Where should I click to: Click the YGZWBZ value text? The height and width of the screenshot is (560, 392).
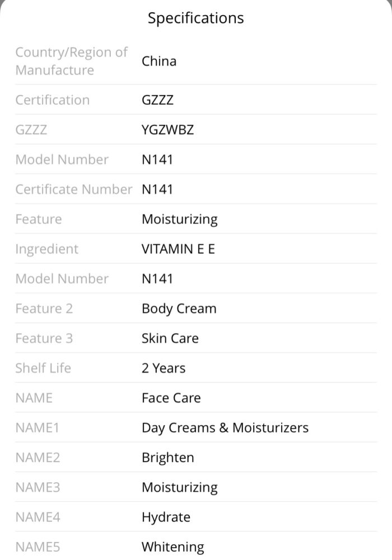[x=168, y=130]
